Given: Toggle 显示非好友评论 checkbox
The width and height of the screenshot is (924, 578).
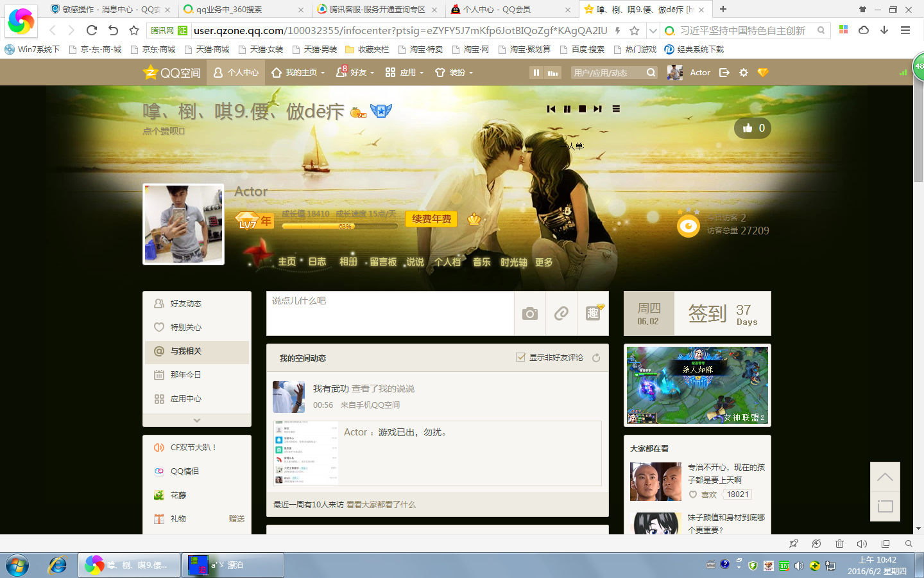Looking at the screenshot, I should [520, 357].
